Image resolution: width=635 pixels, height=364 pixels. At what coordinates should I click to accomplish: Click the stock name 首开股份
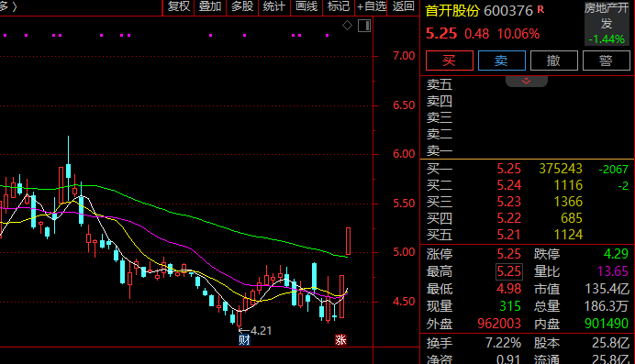tap(452, 11)
